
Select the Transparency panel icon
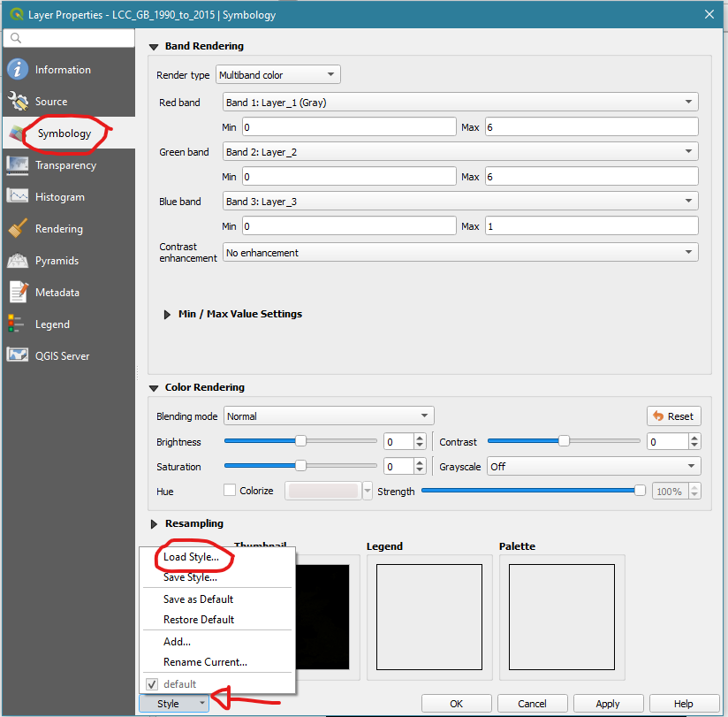(18, 165)
